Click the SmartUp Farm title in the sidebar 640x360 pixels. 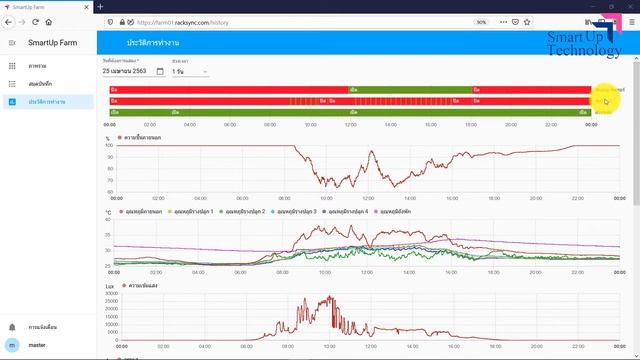(x=52, y=43)
